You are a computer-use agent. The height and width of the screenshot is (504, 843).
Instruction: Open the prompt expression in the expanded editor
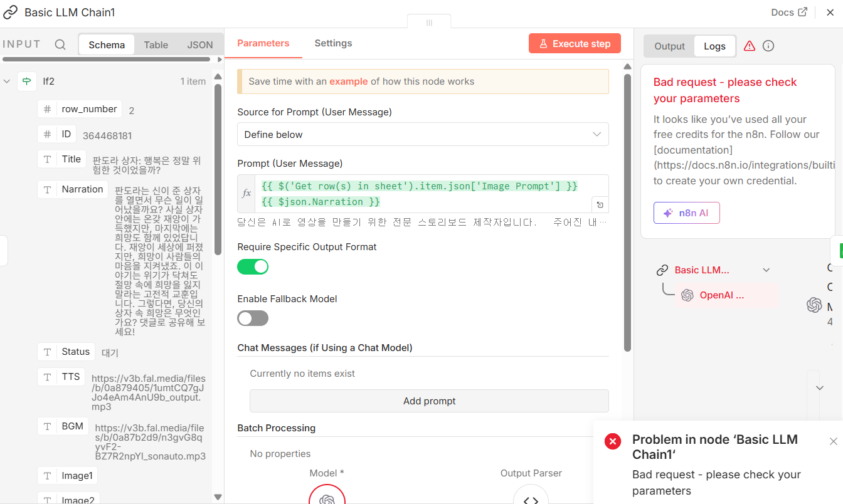pyautogui.click(x=600, y=204)
